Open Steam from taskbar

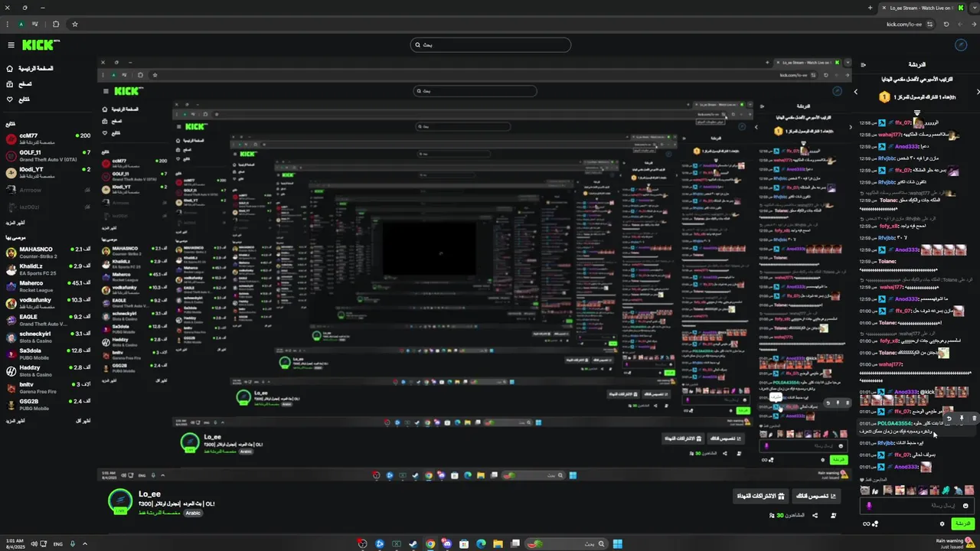pyautogui.click(x=413, y=544)
